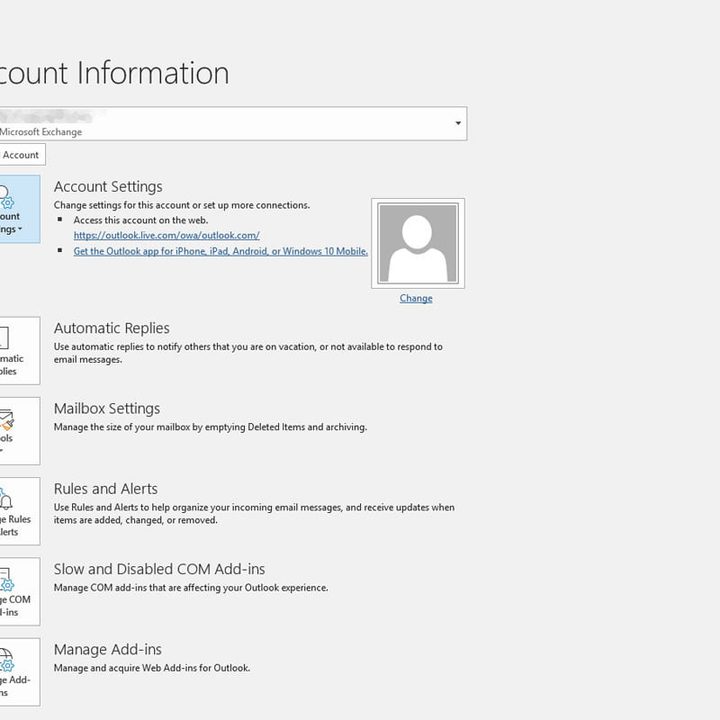Viewport: 720px width, 720px height.
Task: Select the Account Settings heading
Action: 108,186
